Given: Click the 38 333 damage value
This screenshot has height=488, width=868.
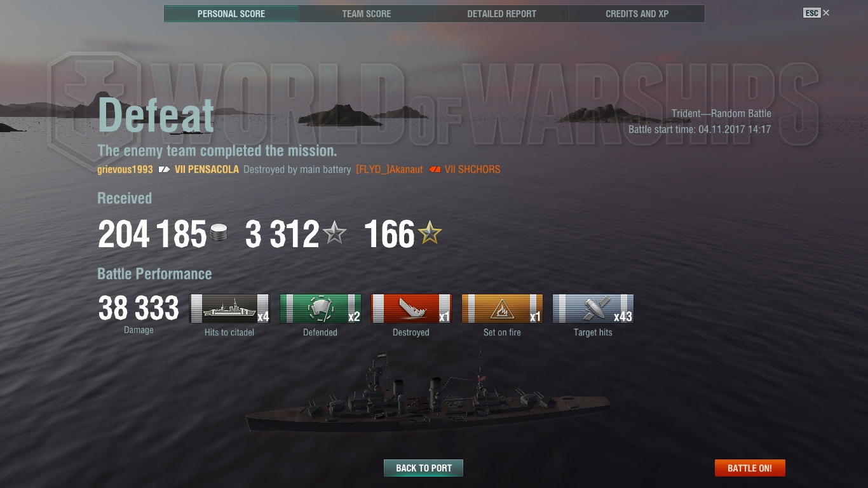Looking at the screenshot, I should (139, 309).
